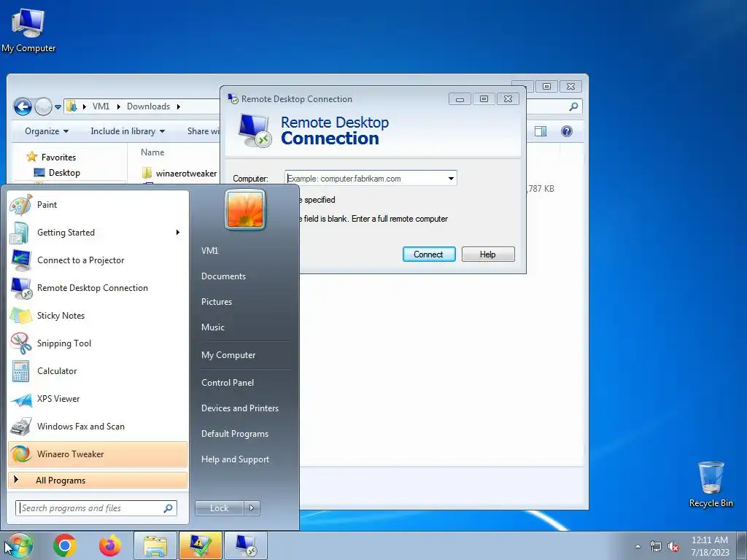Go back in Explorer window
Viewport: 747px width, 560px height.
tap(23, 106)
